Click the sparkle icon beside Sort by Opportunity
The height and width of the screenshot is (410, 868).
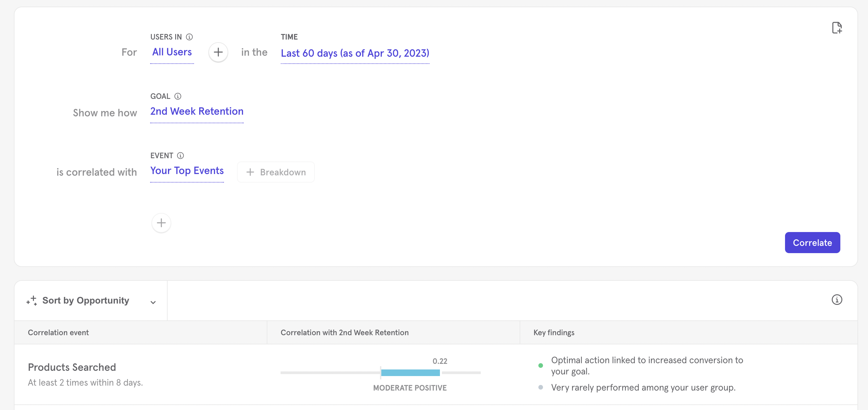click(x=32, y=301)
